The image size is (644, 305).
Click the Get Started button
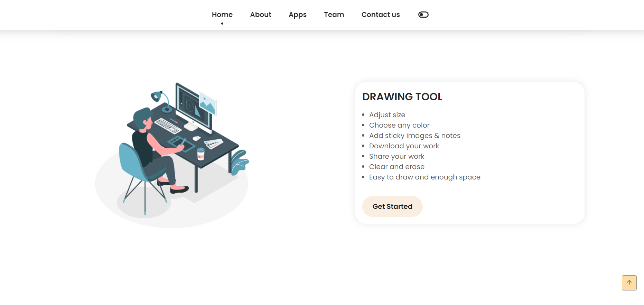392,206
